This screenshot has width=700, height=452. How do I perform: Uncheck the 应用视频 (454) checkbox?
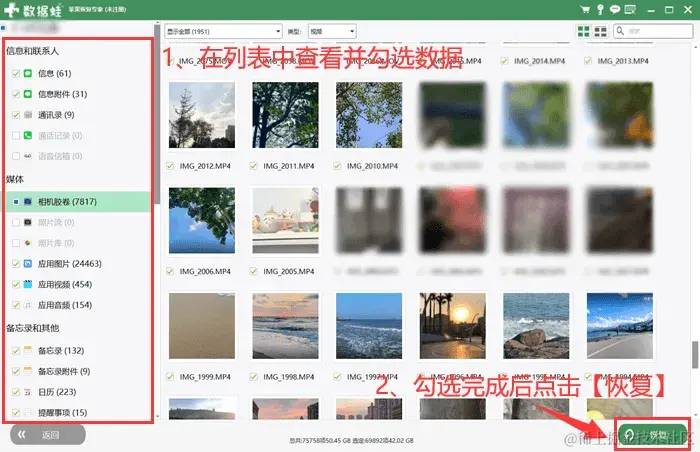coord(16,284)
